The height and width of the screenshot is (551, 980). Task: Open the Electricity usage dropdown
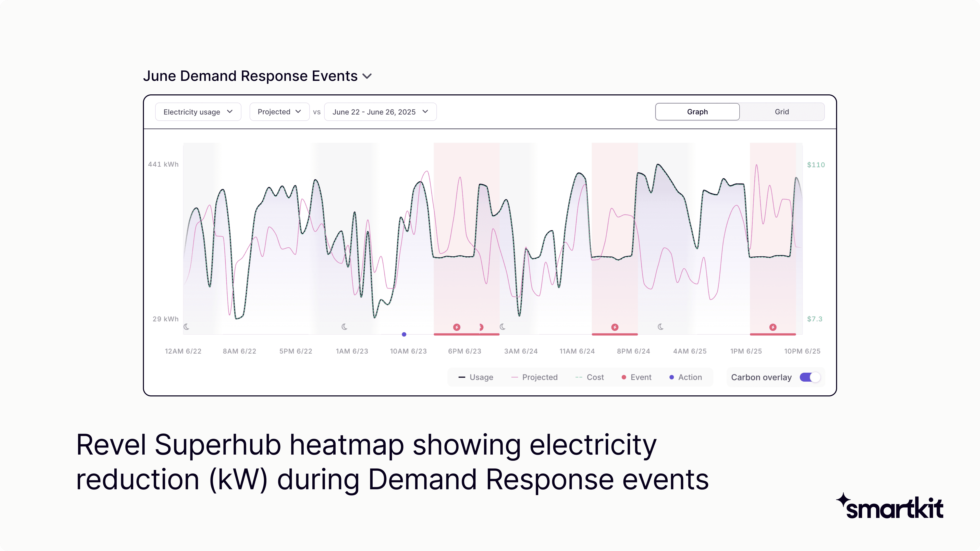point(198,111)
